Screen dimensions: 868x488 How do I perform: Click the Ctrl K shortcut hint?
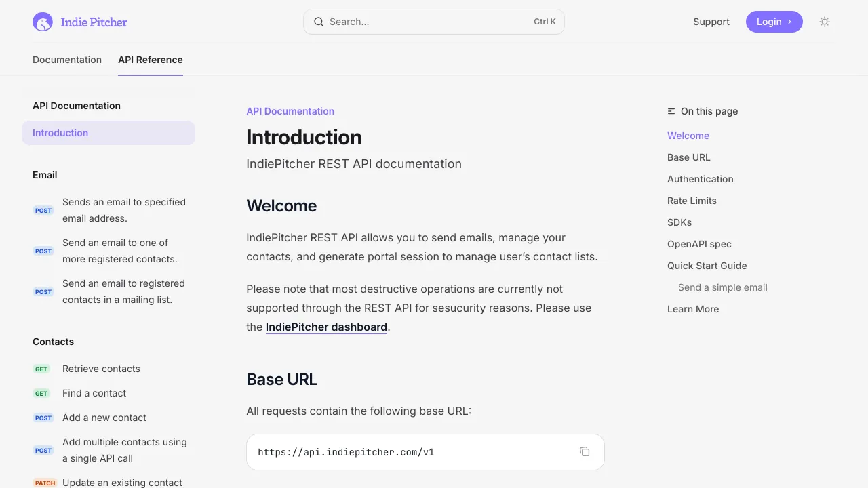(x=545, y=22)
